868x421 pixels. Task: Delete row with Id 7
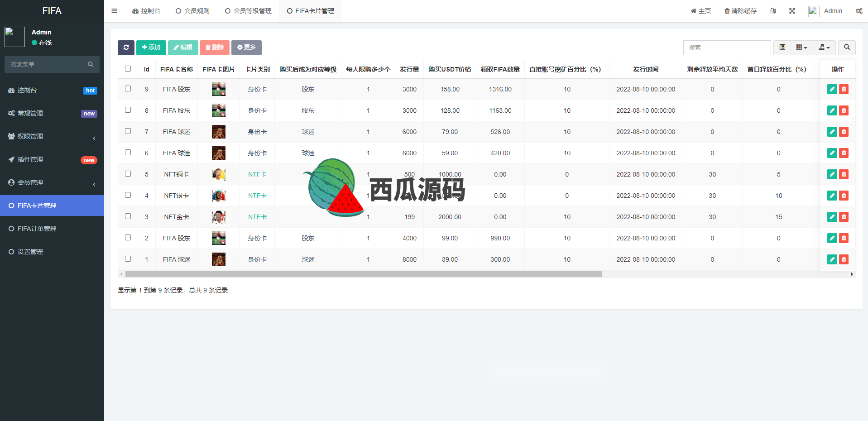tap(844, 132)
